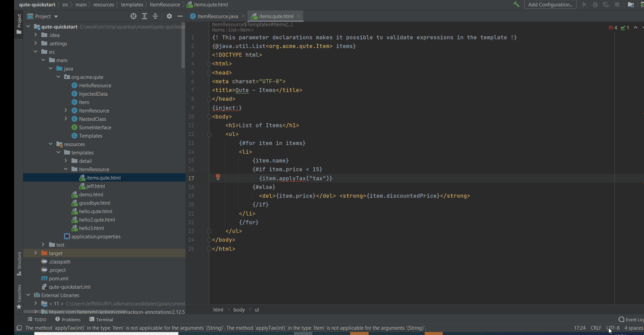Jump to previous highlighted error arrow
Viewport: 644px width, 335px height.
coord(636,28)
